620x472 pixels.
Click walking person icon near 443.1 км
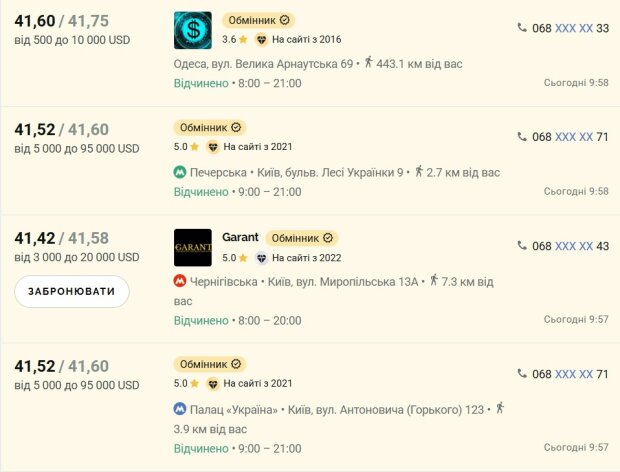point(368,62)
